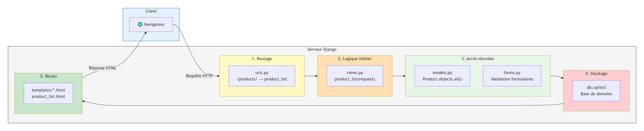Click the 'Client' group title
The width and height of the screenshot is (644, 131).
(151, 11)
